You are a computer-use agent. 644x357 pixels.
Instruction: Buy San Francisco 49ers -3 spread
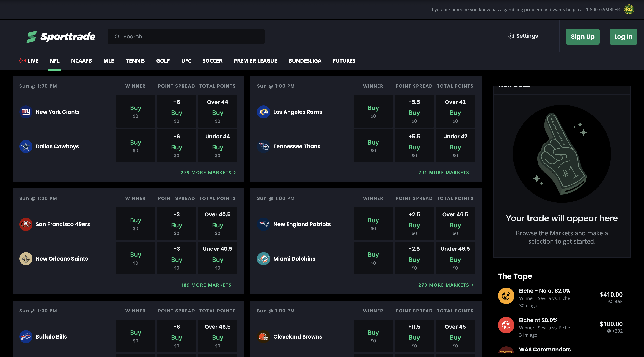coord(177,223)
